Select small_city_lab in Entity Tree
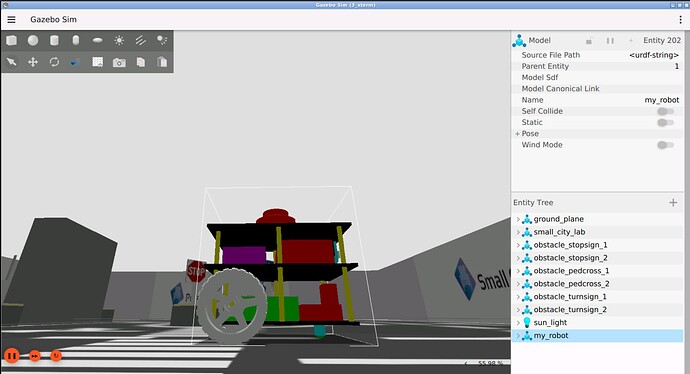 [x=559, y=232]
